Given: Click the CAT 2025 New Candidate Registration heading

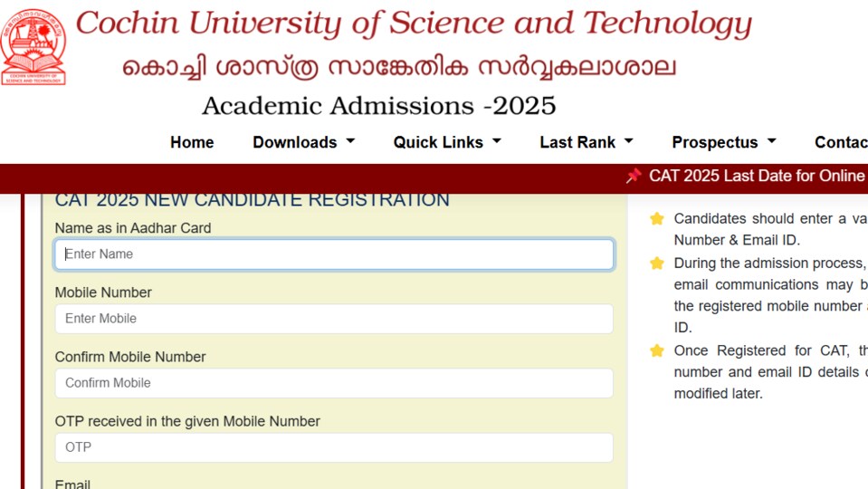Looking at the screenshot, I should (x=252, y=200).
